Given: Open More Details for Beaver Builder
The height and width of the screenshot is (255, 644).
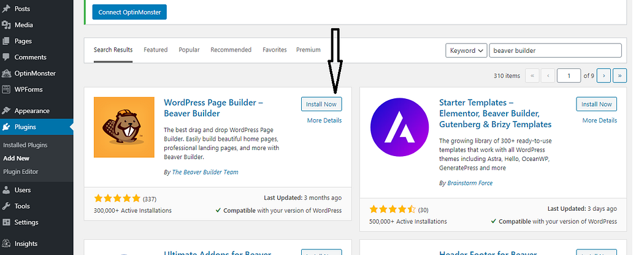Looking at the screenshot, I should [324, 120].
